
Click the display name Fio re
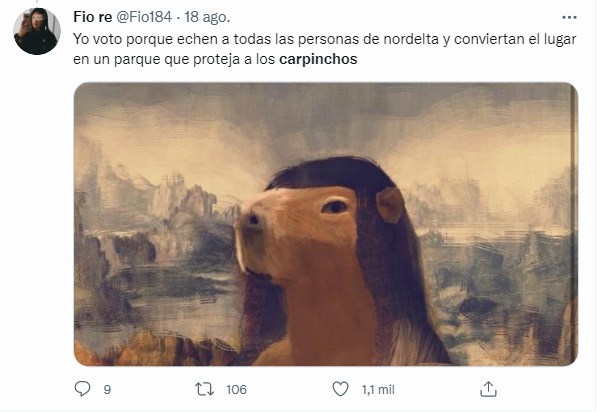click(x=92, y=17)
